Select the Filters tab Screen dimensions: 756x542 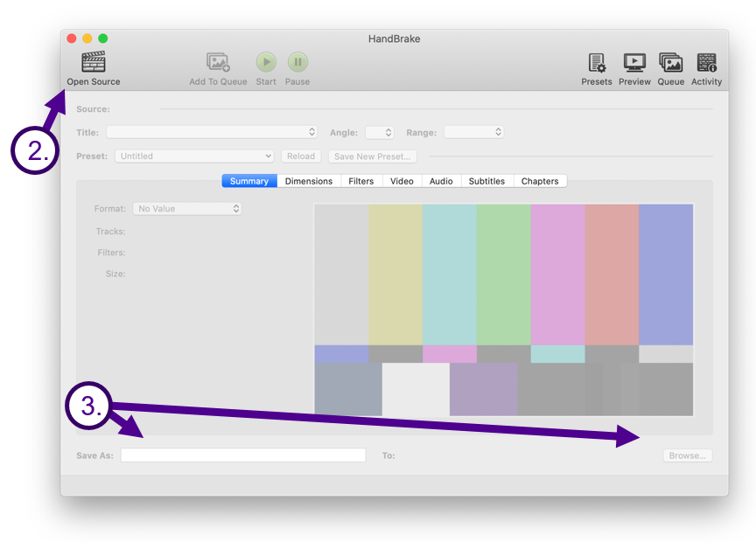pos(360,181)
